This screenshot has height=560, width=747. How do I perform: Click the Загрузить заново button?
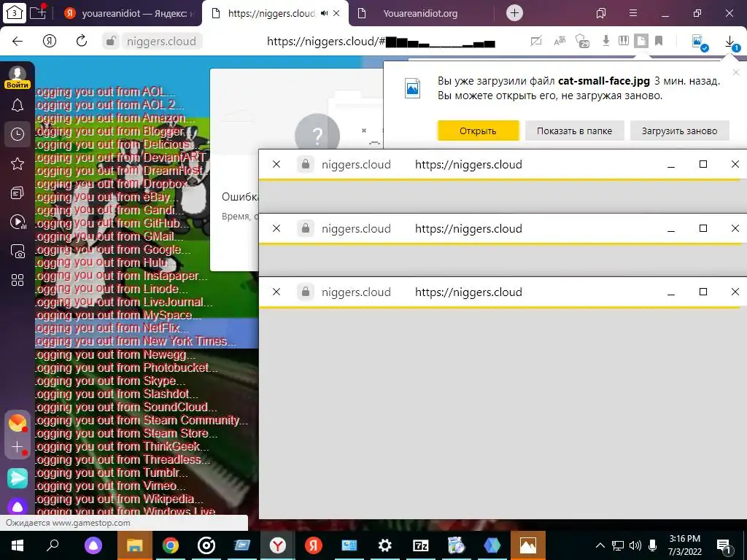tap(679, 131)
